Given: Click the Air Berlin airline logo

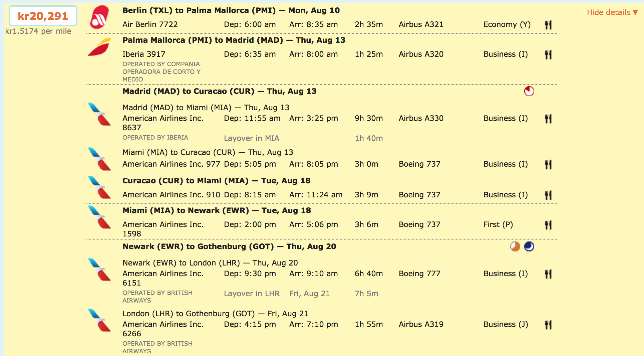Looking at the screenshot, I should pos(99,17).
